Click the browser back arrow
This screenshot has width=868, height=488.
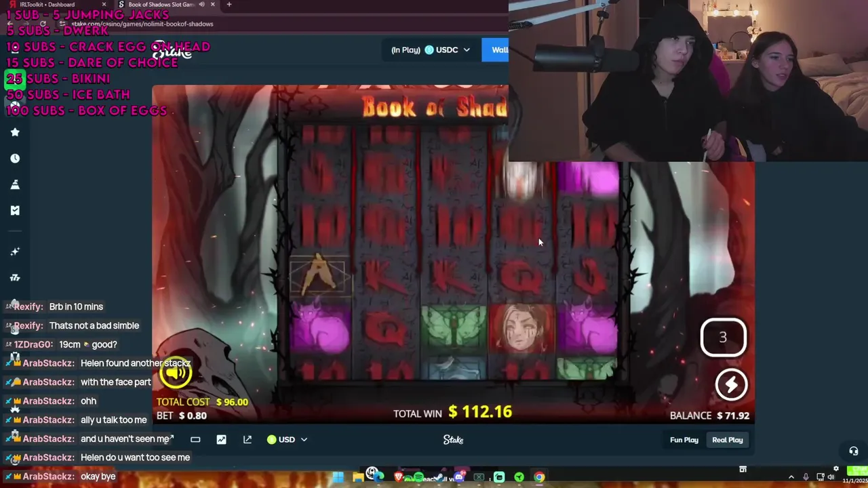click(9, 24)
